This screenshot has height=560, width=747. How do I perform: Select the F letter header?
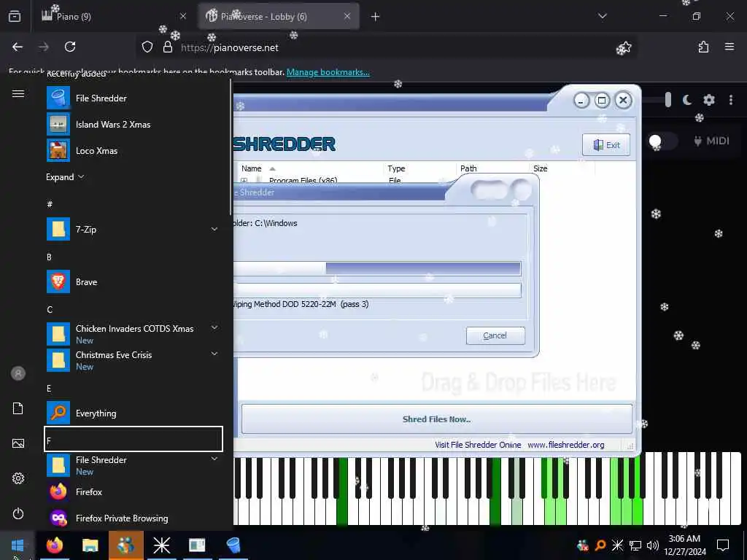coord(133,439)
